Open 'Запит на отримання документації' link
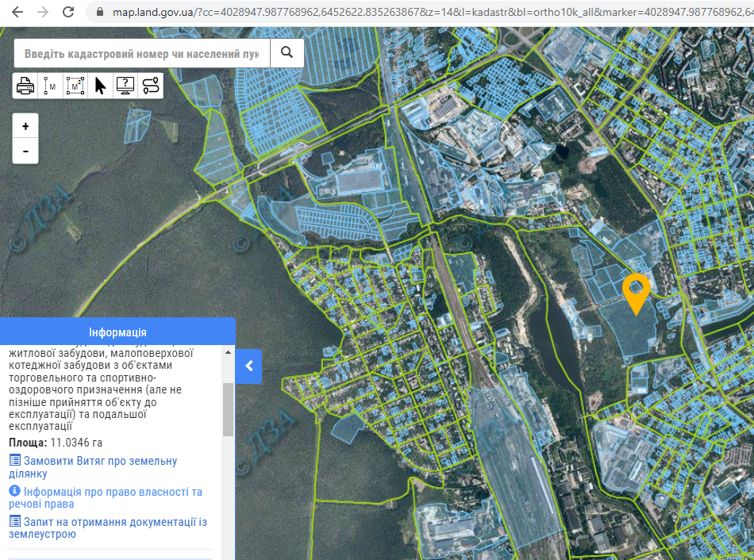Screen dimensions: 754x560 [x=108, y=527]
